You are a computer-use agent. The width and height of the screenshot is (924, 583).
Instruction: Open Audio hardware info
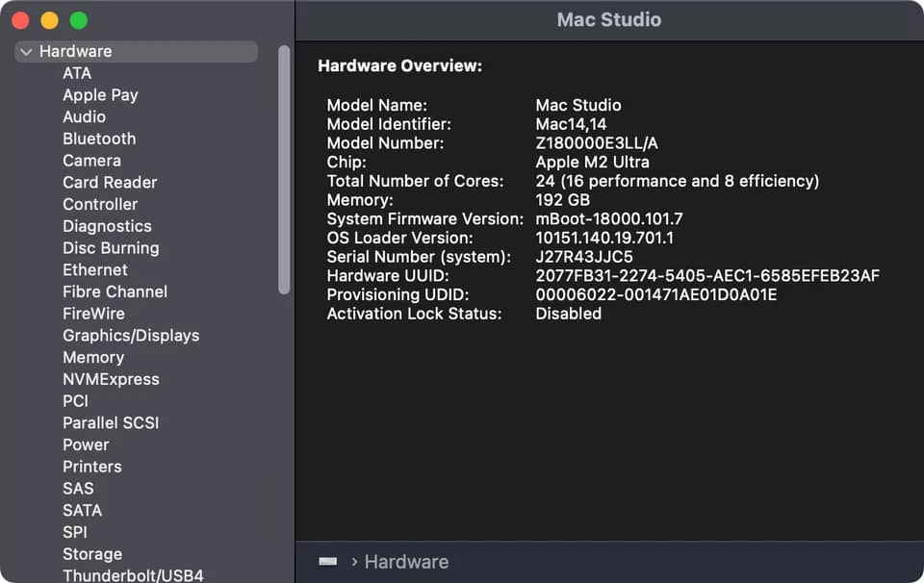(85, 116)
